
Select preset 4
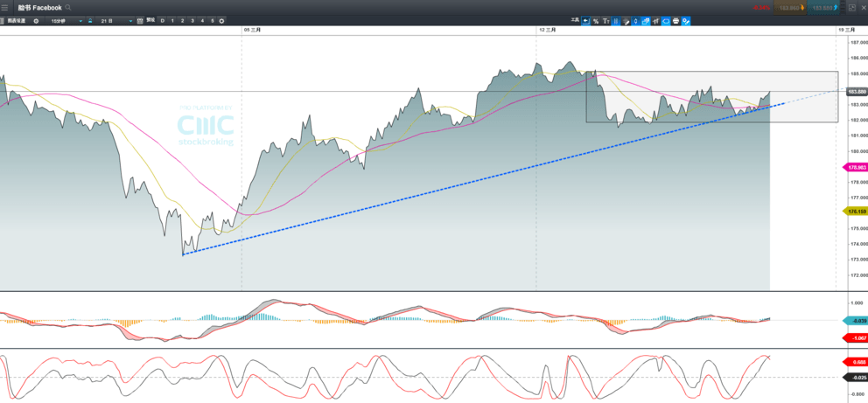pos(202,21)
